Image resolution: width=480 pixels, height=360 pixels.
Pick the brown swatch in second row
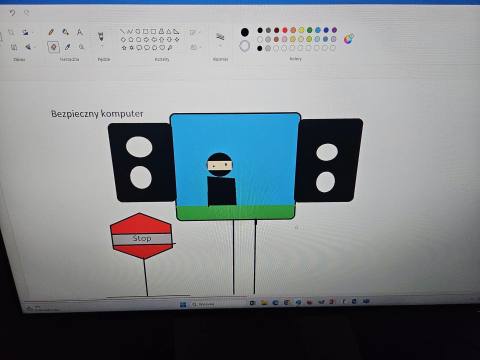click(276, 39)
